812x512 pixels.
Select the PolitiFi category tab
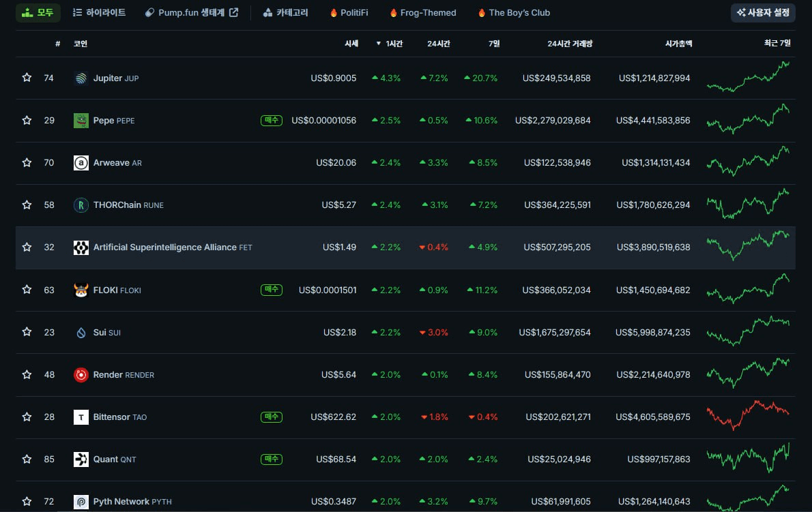(x=349, y=12)
